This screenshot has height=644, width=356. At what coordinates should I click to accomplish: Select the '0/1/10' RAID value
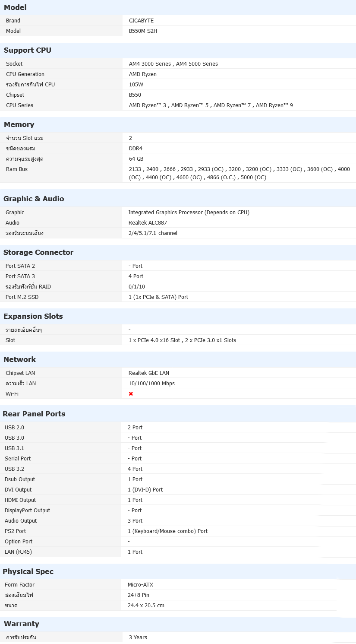[137, 287]
